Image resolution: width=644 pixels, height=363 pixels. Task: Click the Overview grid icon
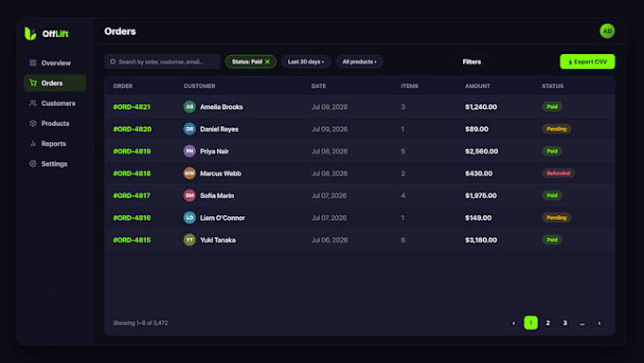33,63
